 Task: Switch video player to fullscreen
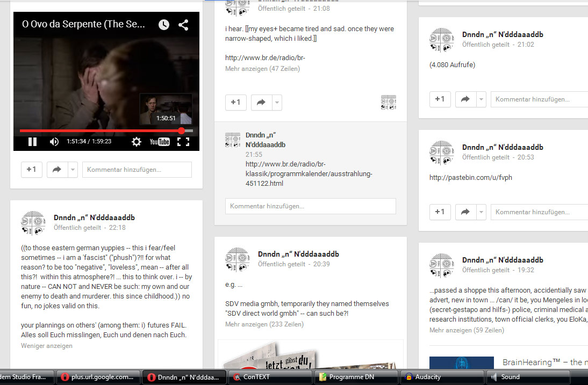[183, 142]
